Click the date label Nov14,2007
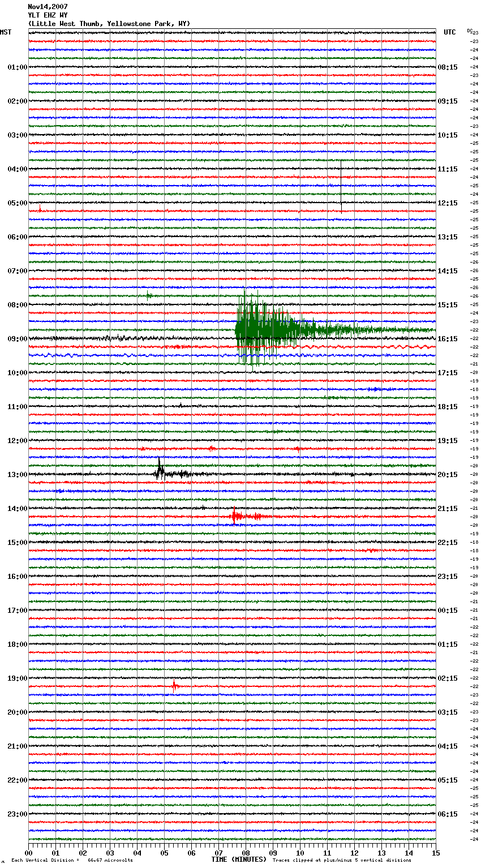481x868 pixels. (48, 7)
